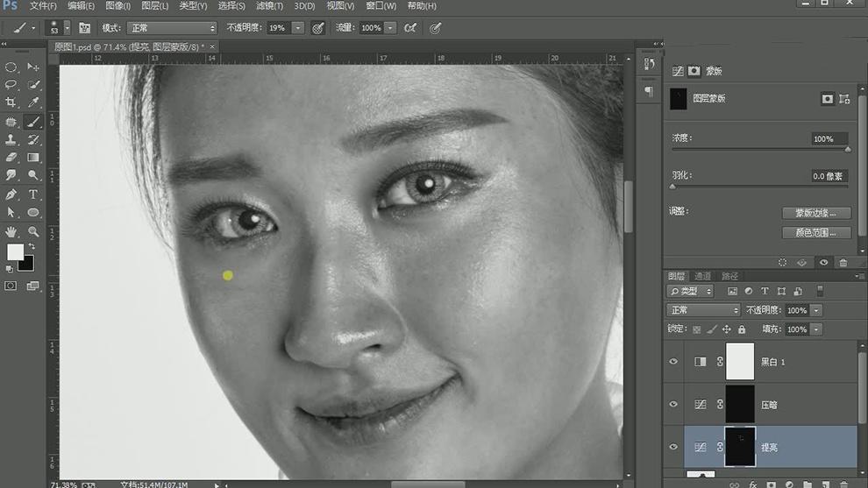Open the brush 模式 blend mode dropdown
Screen dimensions: 868x488
click(171, 28)
